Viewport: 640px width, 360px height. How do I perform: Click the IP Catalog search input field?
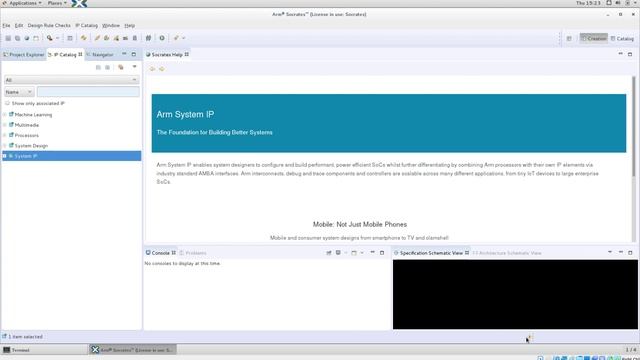[88, 92]
